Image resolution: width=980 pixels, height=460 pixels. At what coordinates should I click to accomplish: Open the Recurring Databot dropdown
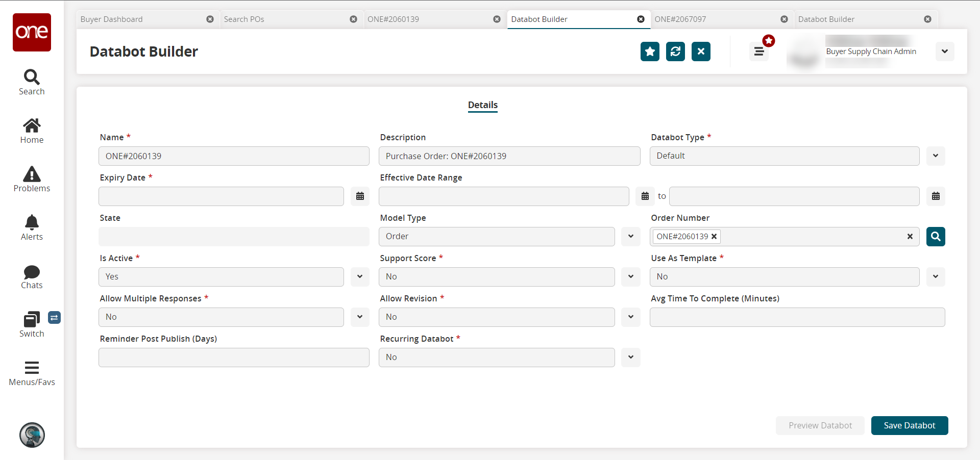coord(630,357)
